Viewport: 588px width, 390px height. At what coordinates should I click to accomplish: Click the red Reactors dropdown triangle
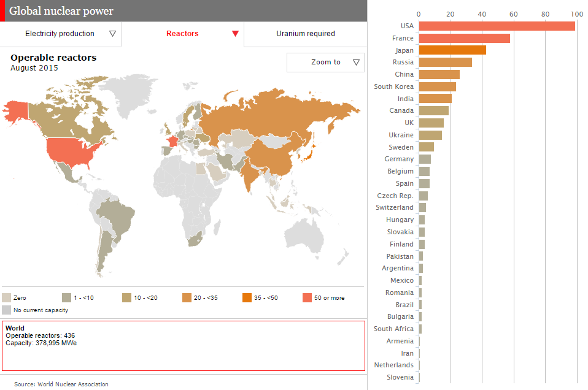235,34
